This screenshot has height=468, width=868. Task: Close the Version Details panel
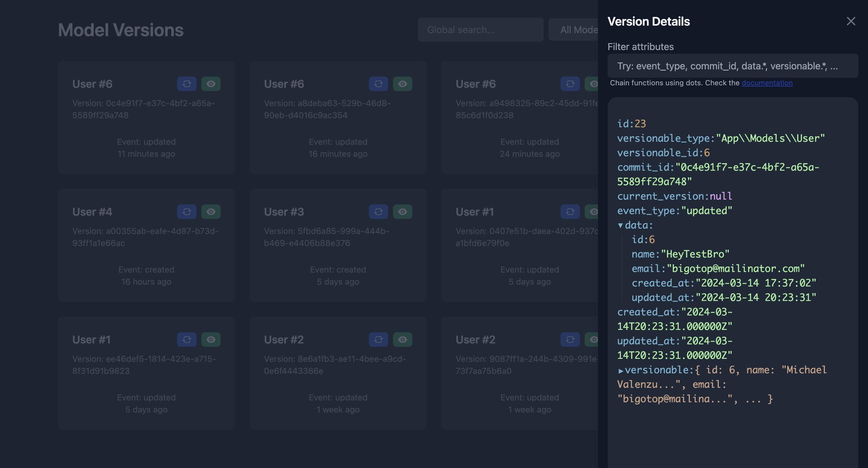(x=851, y=21)
